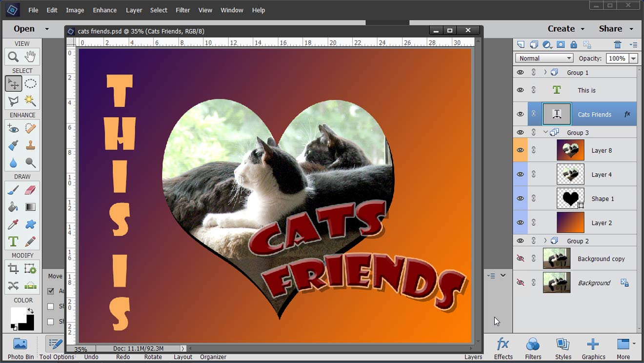The height and width of the screenshot is (363, 644).
Task: Select the Recompose tool
Action: point(30,269)
